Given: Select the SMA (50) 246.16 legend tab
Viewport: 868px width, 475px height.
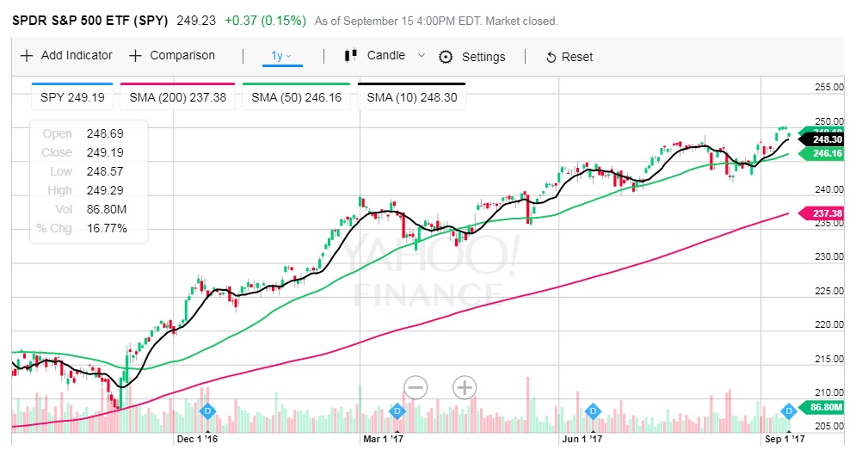Looking at the screenshot, I should point(296,97).
